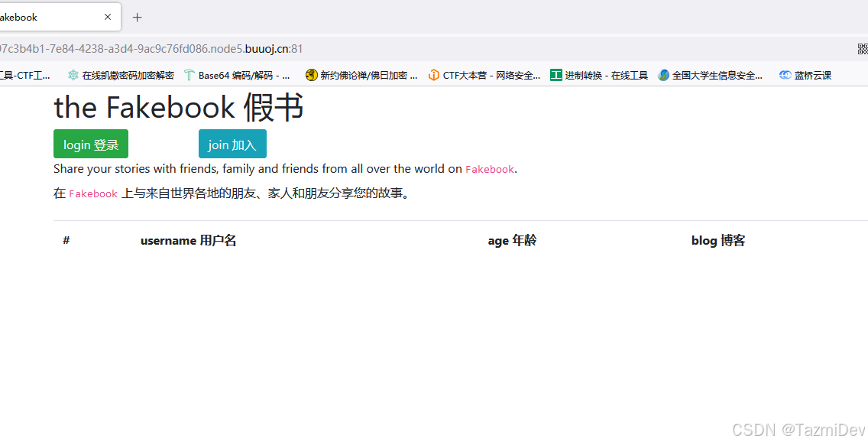Click the browser address bar URL
The height and width of the screenshot is (445, 868).
(x=151, y=49)
